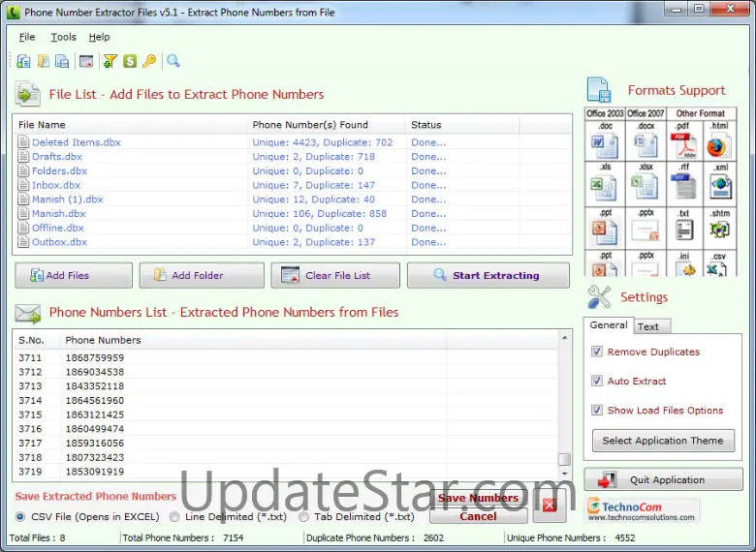Click the Settings wrench and screwdriver icon
The height and width of the screenshot is (552, 756).
[599, 296]
